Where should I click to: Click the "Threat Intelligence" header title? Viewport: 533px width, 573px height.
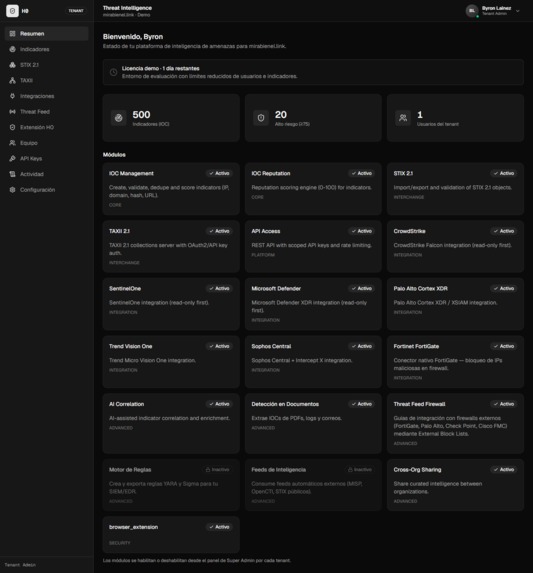coord(127,8)
